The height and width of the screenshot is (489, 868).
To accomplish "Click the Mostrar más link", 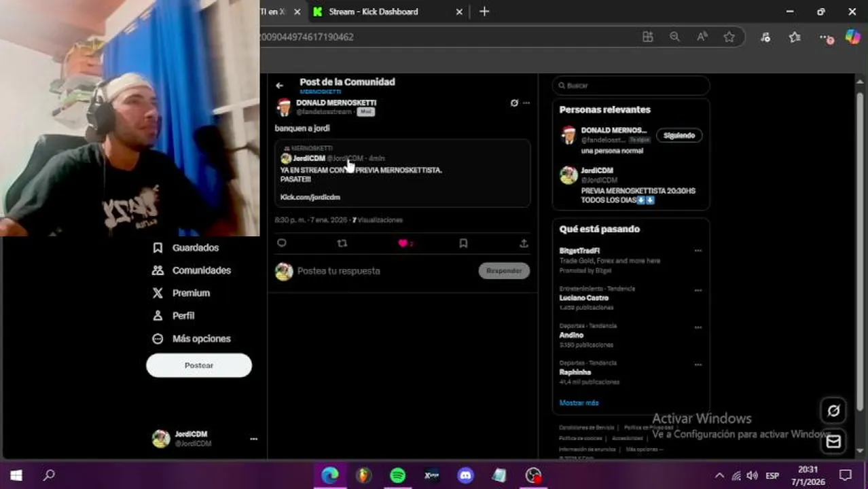I will tap(579, 403).
